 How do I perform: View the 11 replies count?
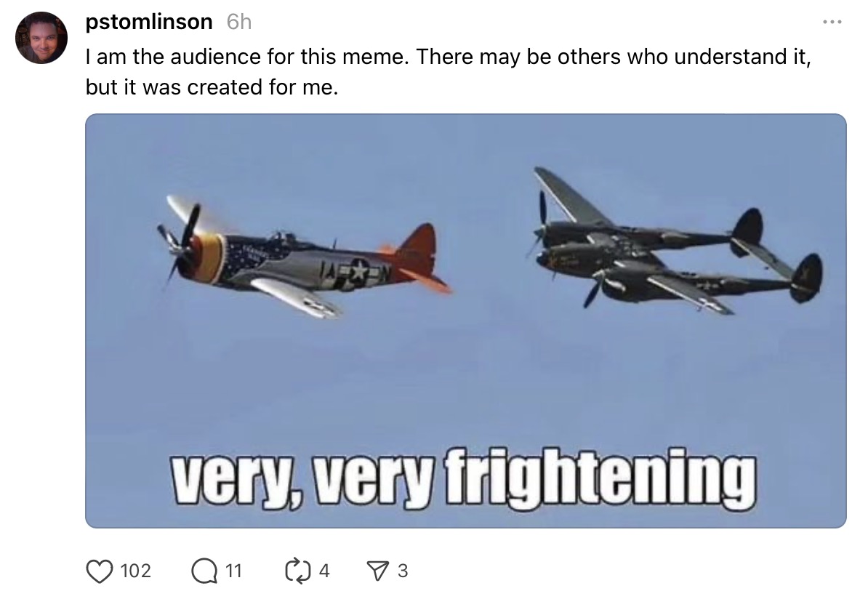pos(234,571)
